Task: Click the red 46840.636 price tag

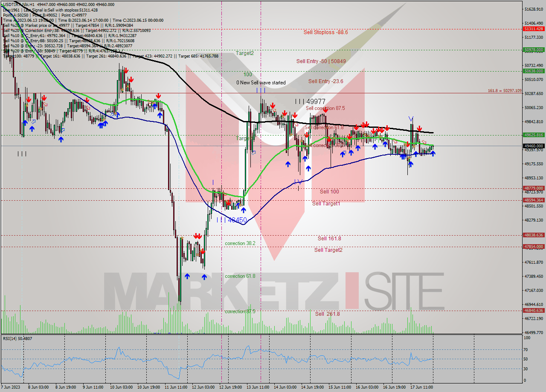Action: [533, 310]
